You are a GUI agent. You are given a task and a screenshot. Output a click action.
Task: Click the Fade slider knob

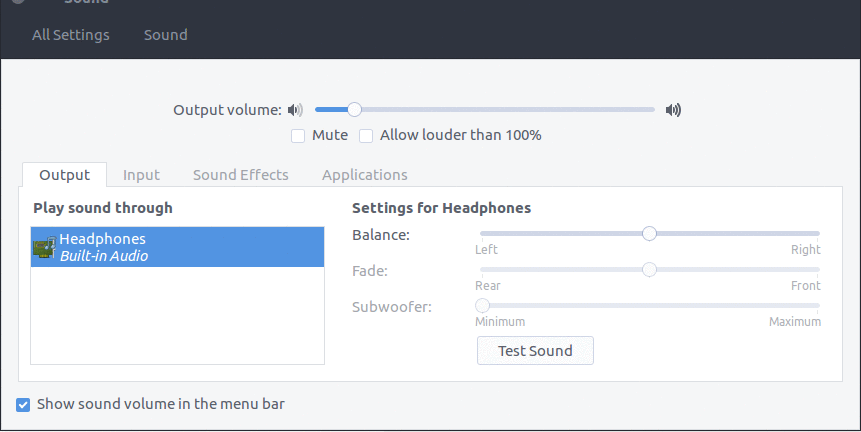pyautogui.click(x=650, y=270)
